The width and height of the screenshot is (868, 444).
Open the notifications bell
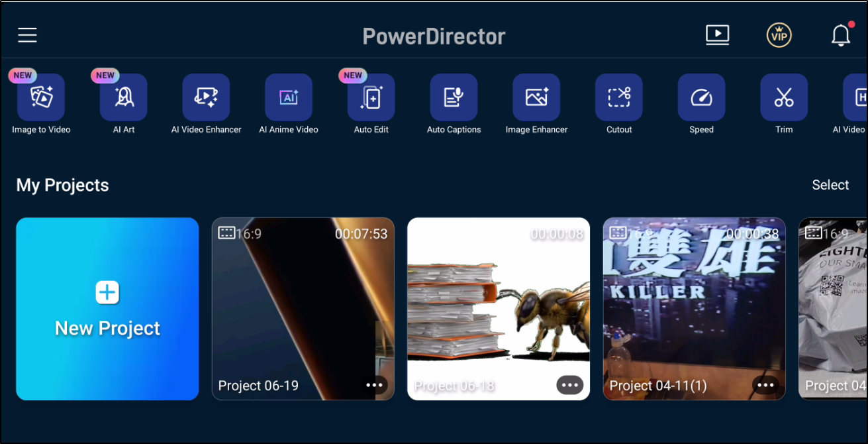click(x=841, y=35)
